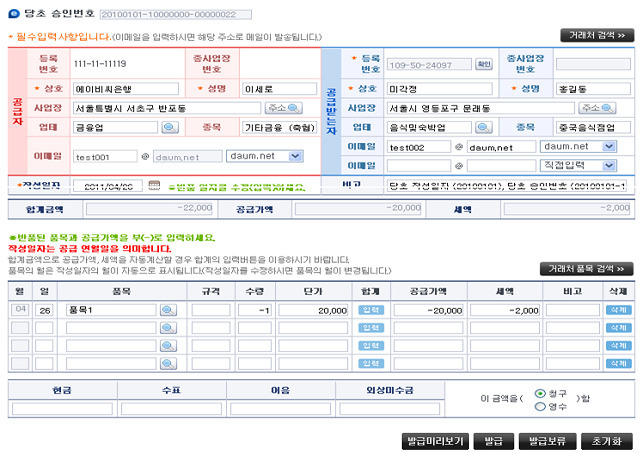The width and height of the screenshot is (640, 453).
Task: Click the 발급미리보기 button
Action: [x=435, y=441]
